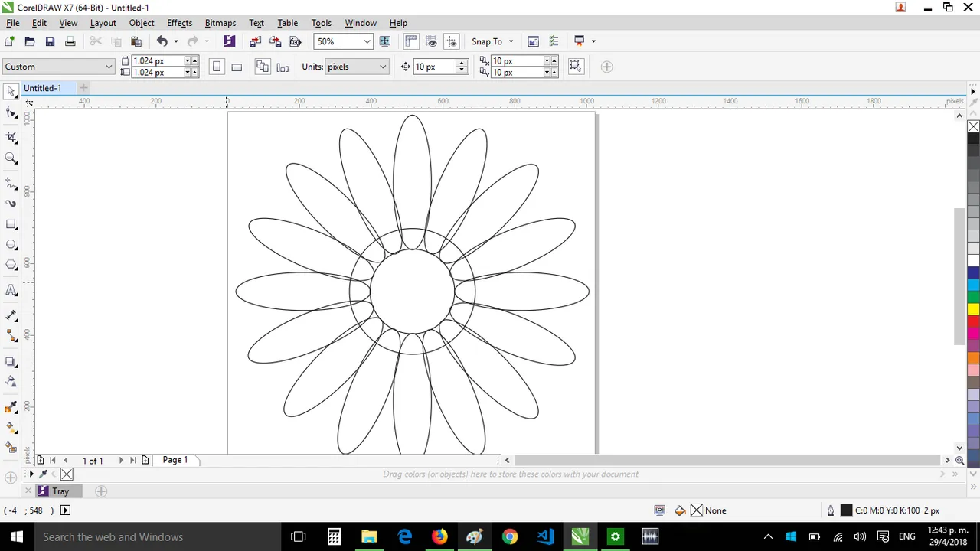Open the Effects menu
Image resolution: width=980 pixels, height=551 pixels.
179,23
